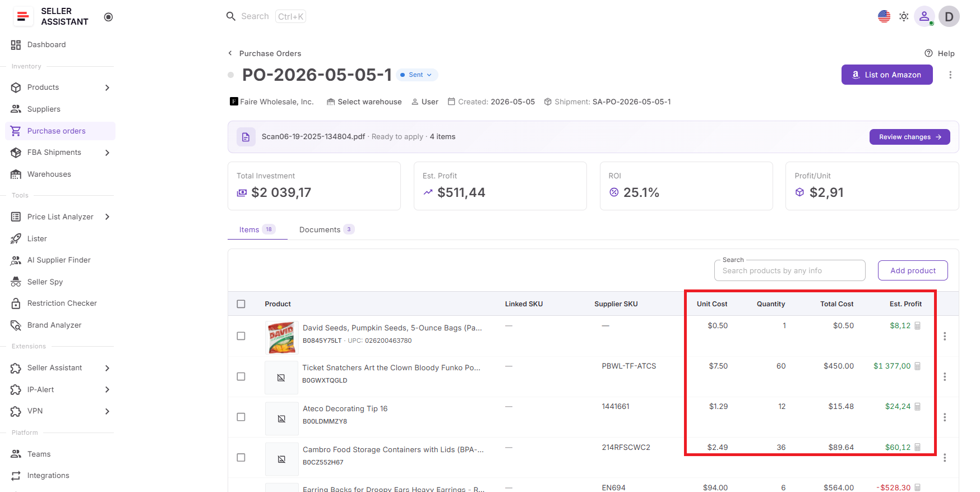Click the Integrations icon

[16, 476]
